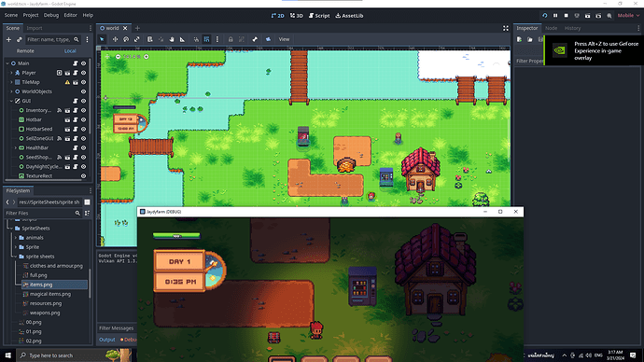644x362 pixels.
Task: Toggle smart snap in viewport toolbar
Action: pyautogui.click(x=196, y=39)
